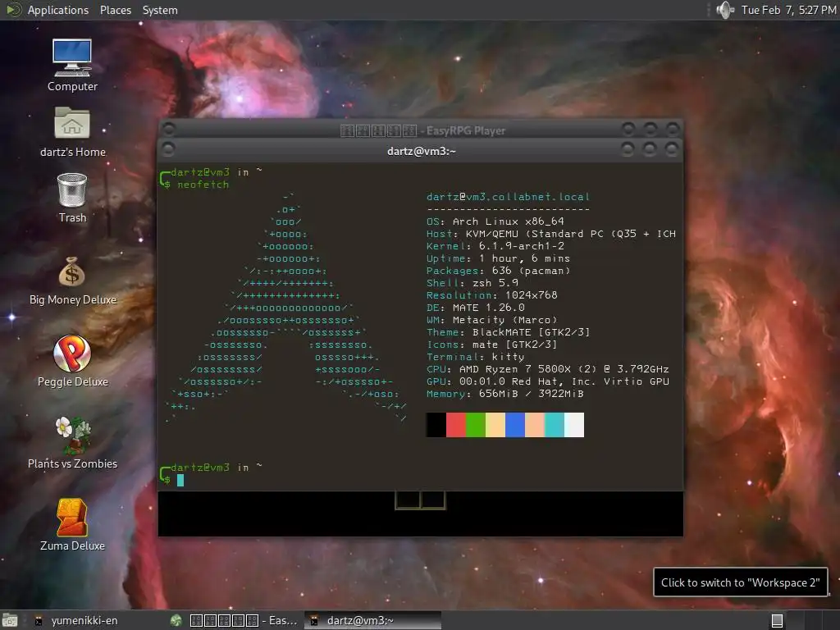Click the "Icons: mate [GTK2/3]" line
The image size is (840, 630).
[x=492, y=345]
